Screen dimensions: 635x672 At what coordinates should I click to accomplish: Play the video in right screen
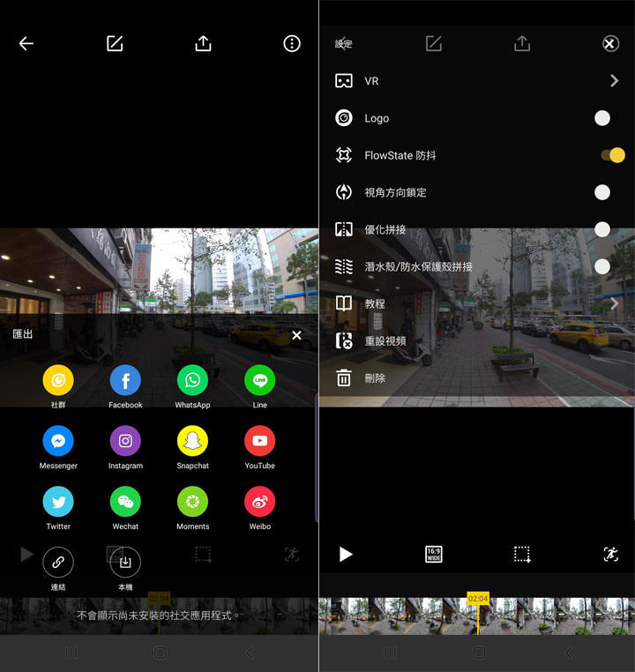pyautogui.click(x=346, y=554)
